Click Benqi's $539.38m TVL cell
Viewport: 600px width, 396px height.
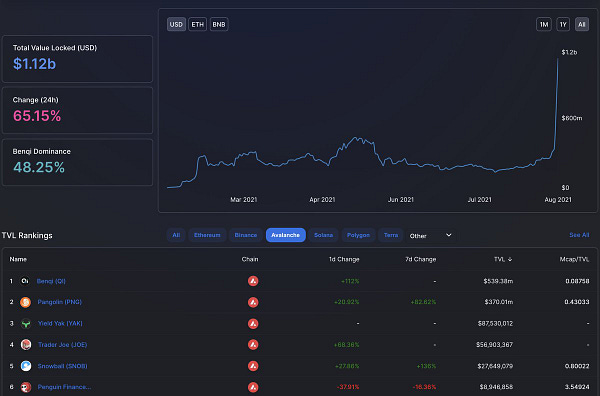point(498,281)
